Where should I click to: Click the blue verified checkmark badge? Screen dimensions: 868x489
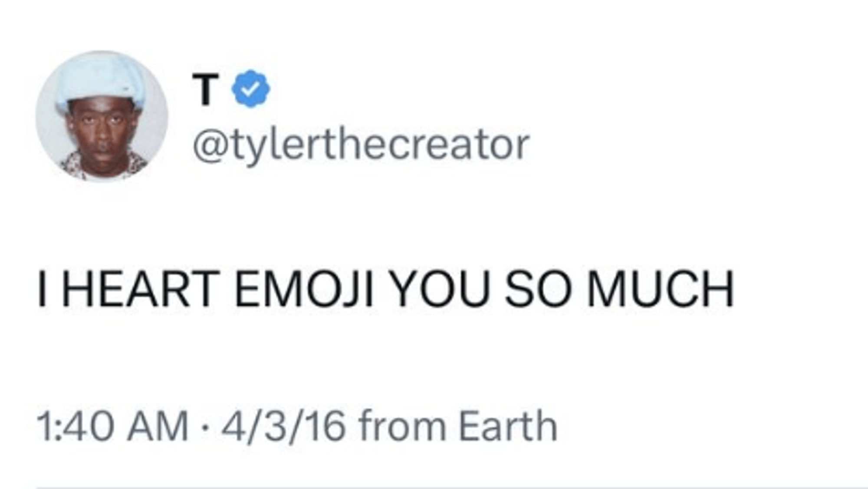click(x=250, y=89)
